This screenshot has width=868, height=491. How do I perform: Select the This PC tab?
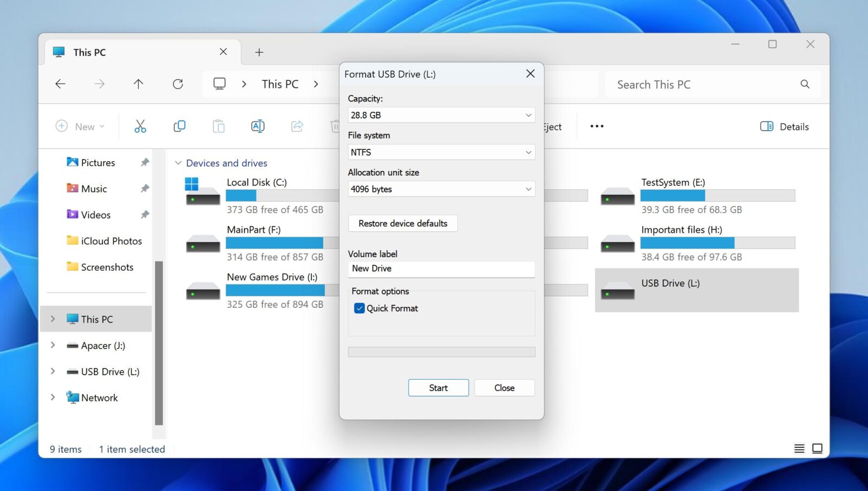[x=130, y=53]
